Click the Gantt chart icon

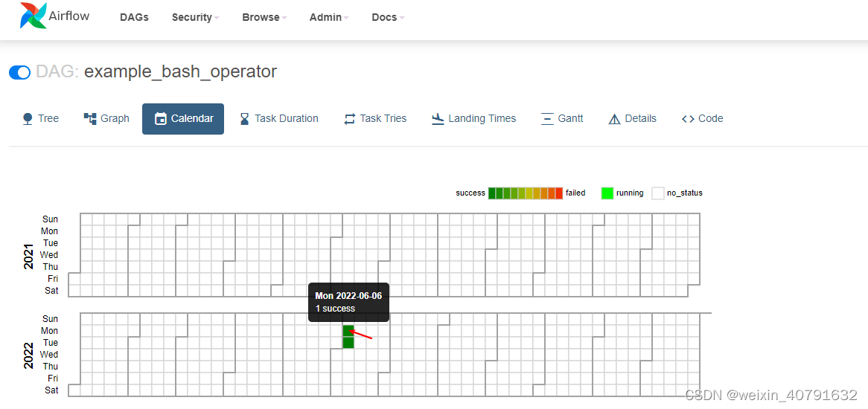click(x=547, y=119)
